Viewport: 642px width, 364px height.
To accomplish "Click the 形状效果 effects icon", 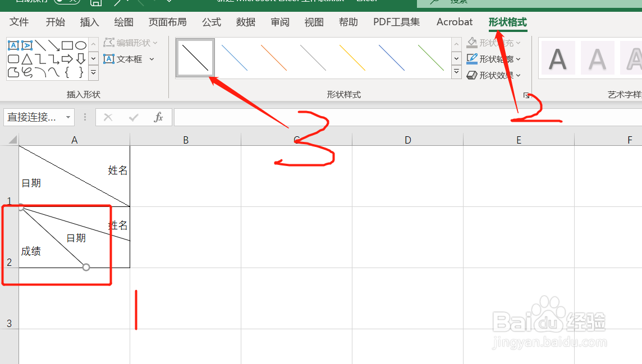I will [471, 75].
